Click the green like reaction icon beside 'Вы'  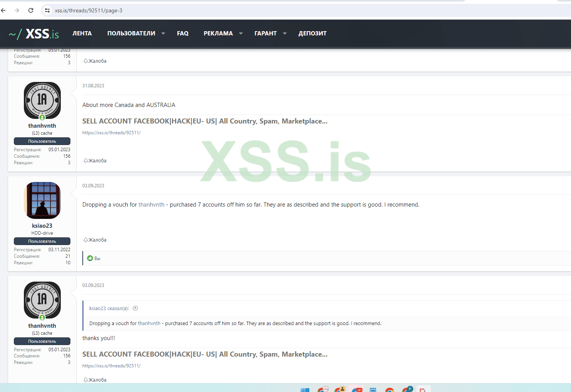click(90, 258)
